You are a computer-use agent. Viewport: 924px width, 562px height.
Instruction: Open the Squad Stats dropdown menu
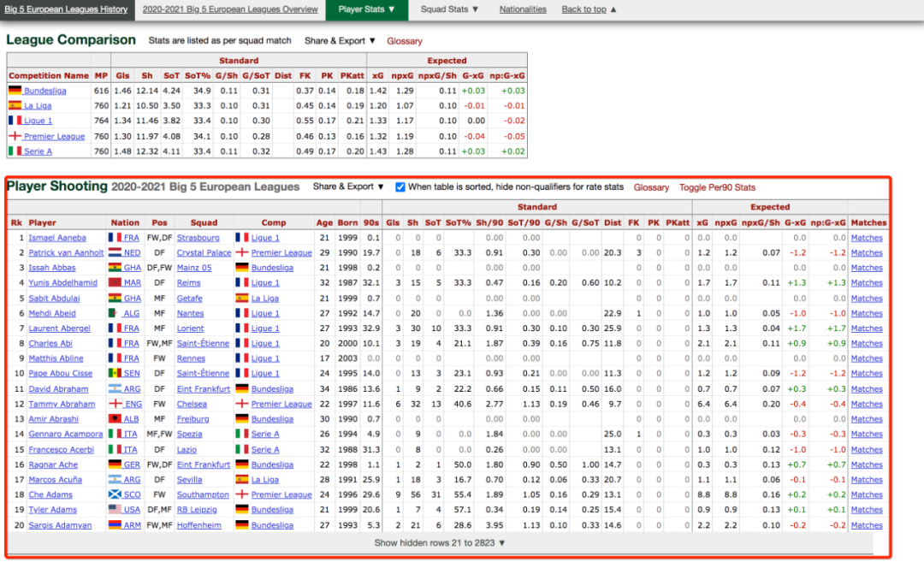pos(450,9)
